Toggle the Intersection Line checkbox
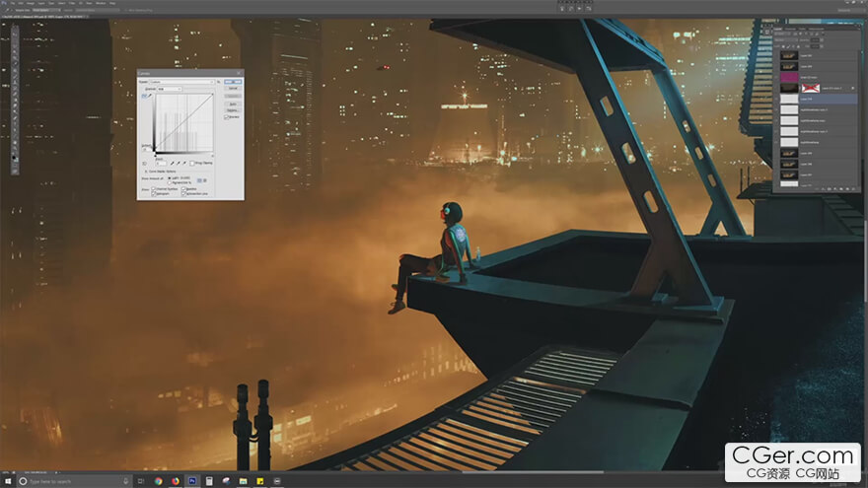 pyautogui.click(x=183, y=193)
